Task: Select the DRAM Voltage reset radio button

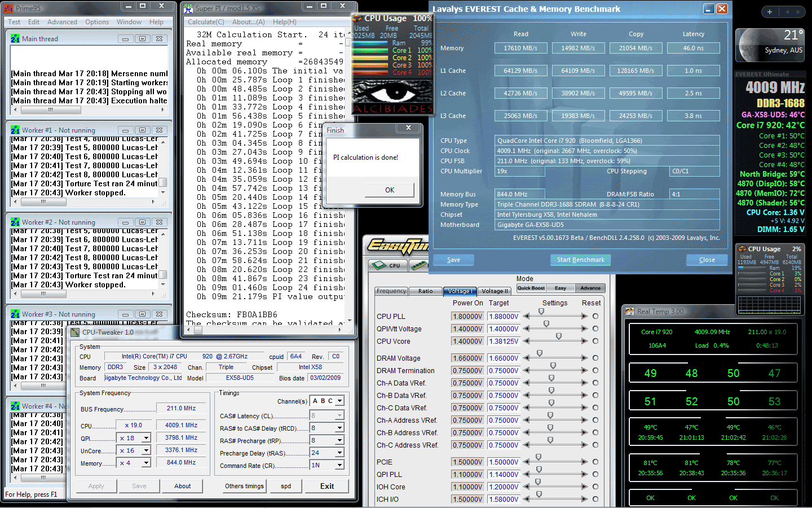Action: pos(595,358)
